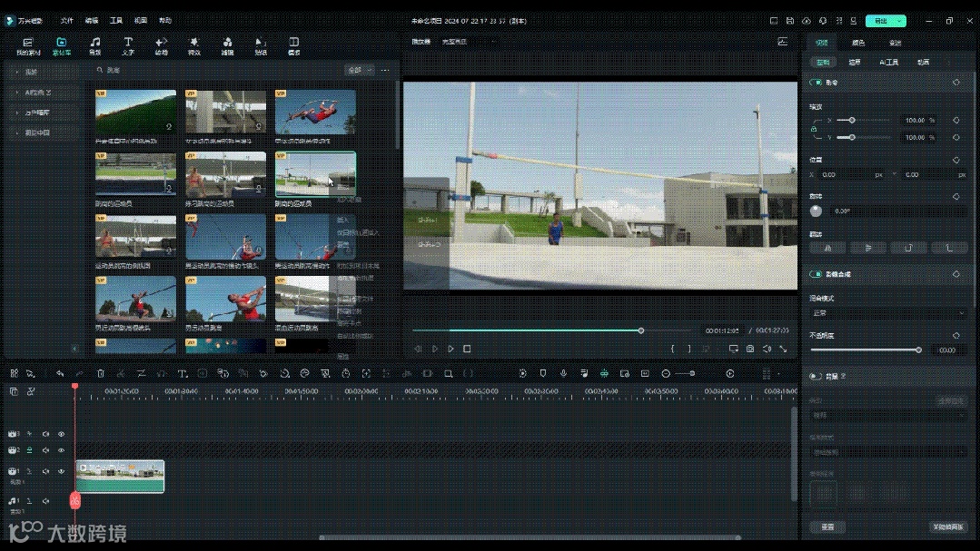Viewport: 980px width, 551px height.
Task: Click the undo arrow in timeline toolbar
Action: pos(60,373)
